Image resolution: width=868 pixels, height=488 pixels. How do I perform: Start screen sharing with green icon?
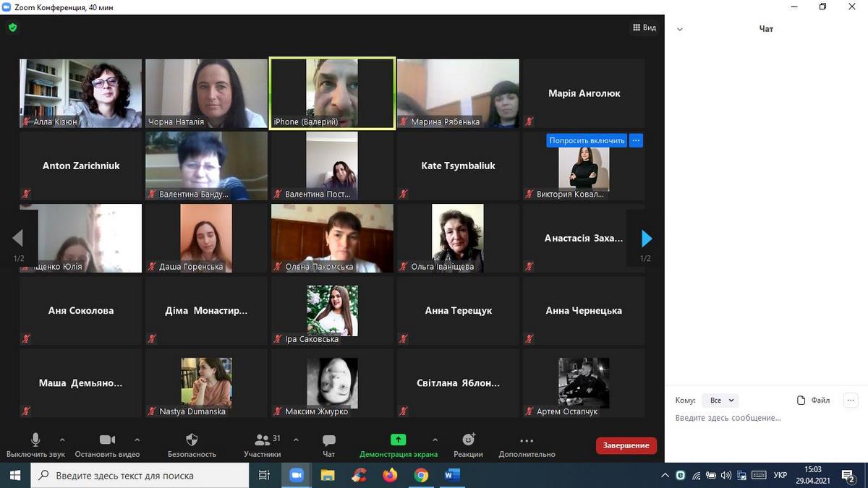pos(398,440)
